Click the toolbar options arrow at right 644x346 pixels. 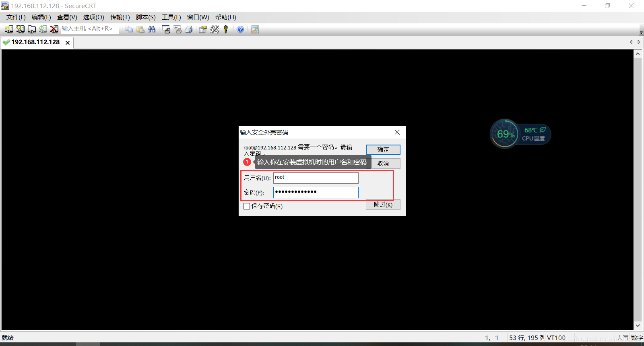pyautogui.click(x=641, y=32)
